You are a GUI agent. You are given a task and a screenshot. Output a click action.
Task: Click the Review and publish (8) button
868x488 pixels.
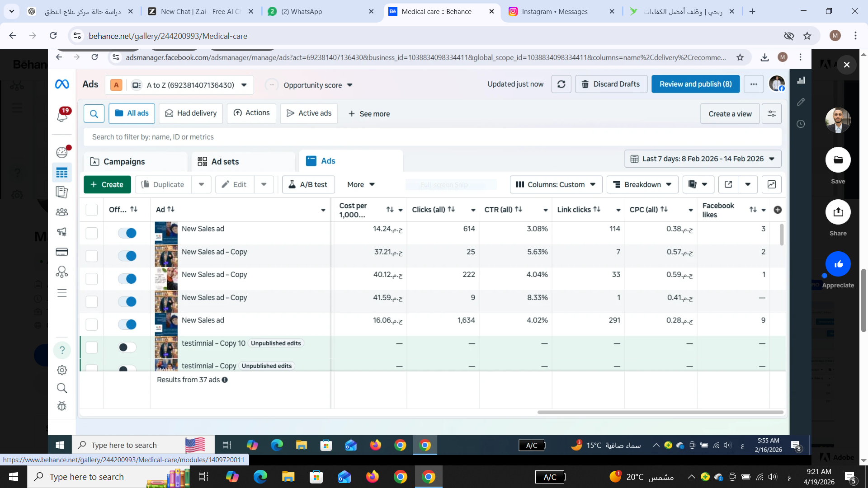tap(695, 84)
